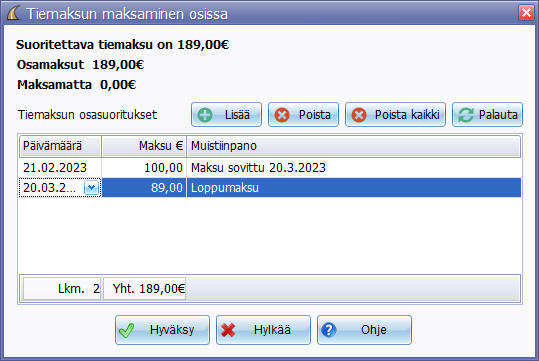
Task: Click the green refresh arrows icon on Palauta
Action: pos(466,115)
